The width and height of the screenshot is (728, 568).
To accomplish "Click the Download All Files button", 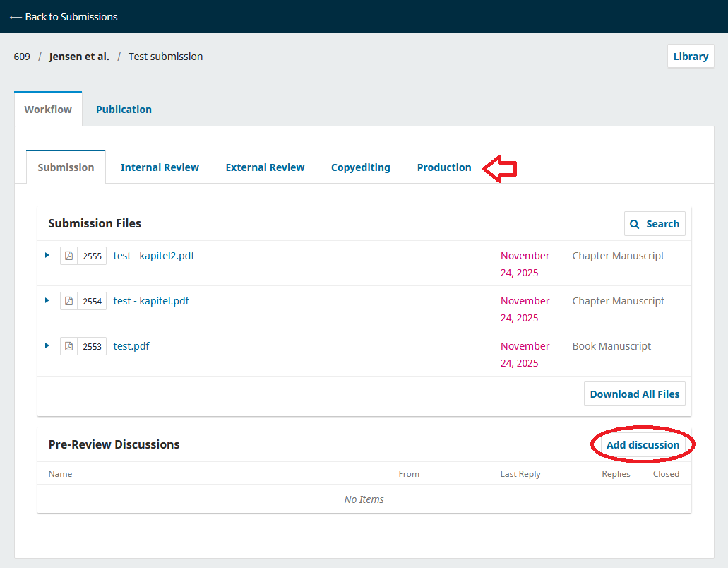I will 634,394.
